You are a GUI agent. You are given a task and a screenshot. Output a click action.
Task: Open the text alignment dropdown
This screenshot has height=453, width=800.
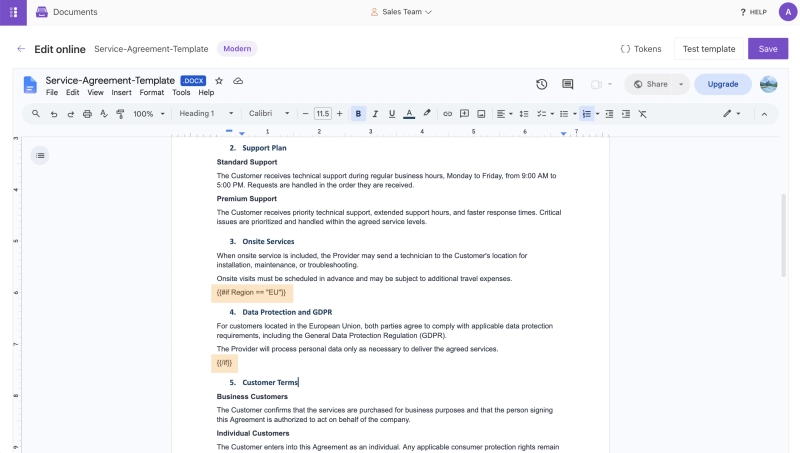pos(504,114)
